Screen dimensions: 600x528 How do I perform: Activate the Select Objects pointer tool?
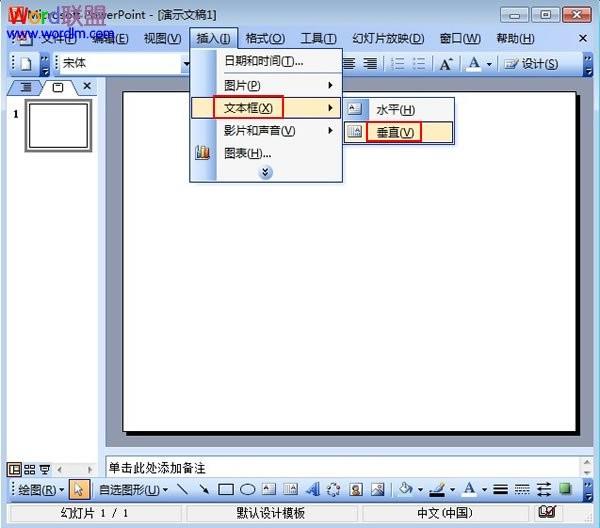pos(80,489)
